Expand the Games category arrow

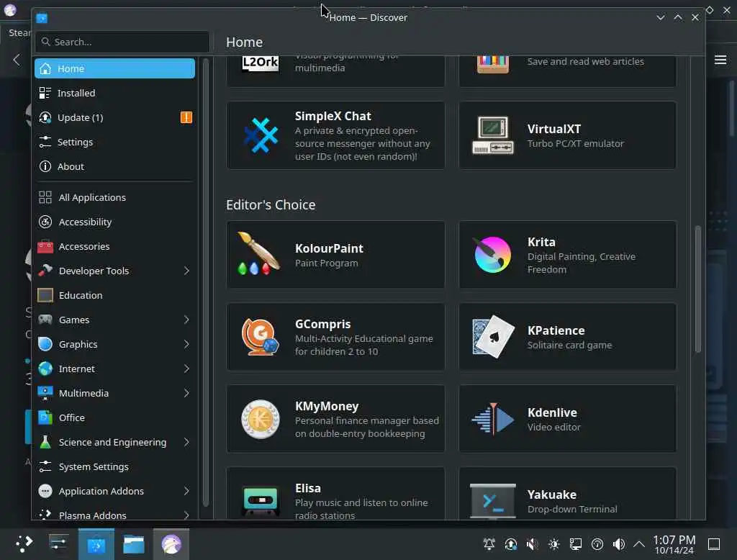[186, 320]
